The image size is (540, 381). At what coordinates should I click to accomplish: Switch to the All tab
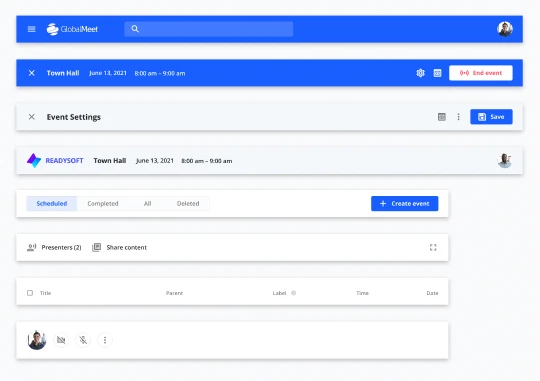(147, 204)
